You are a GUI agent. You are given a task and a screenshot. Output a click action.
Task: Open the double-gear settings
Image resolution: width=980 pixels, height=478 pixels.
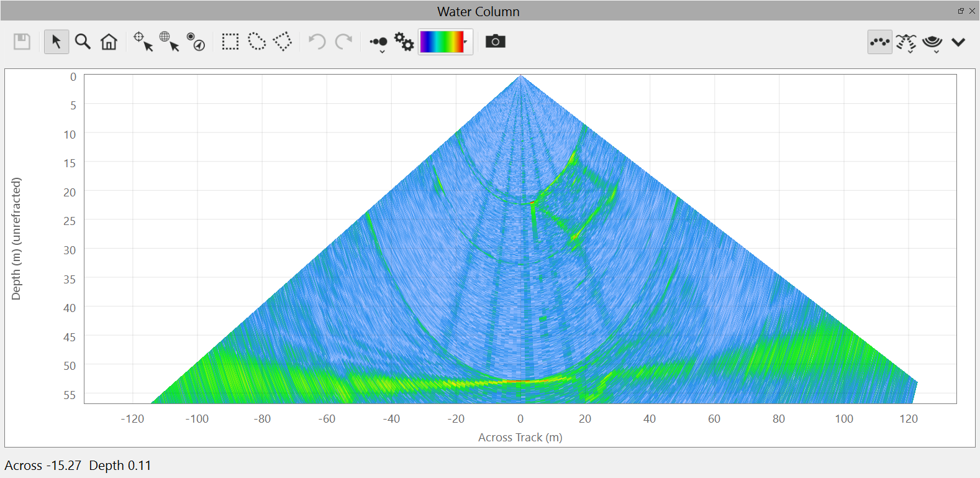(404, 42)
